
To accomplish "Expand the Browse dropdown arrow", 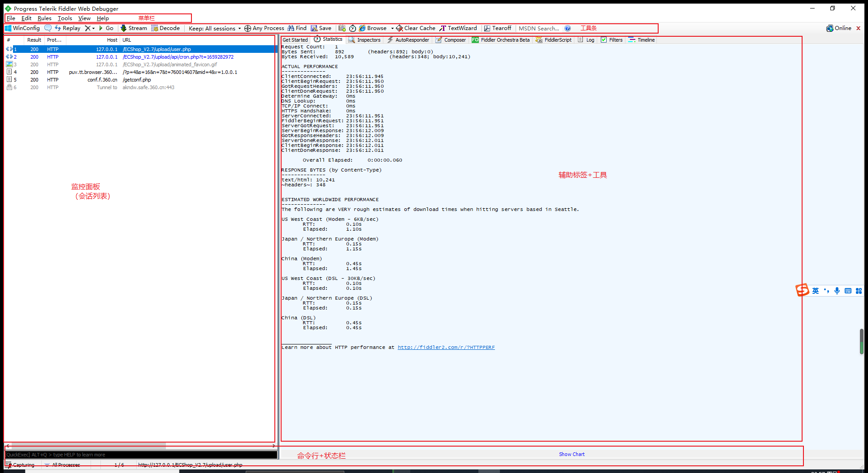I will (x=392, y=28).
